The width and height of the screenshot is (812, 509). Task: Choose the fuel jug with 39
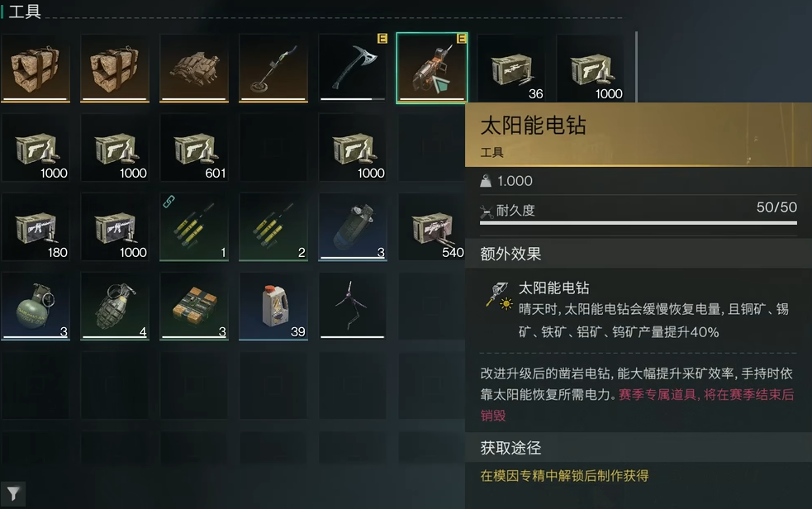(273, 306)
